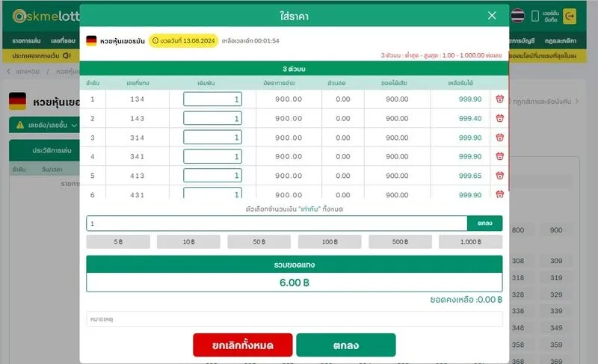Select number 339 in background grid
Screen dimensions: 598x364
tap(556, 311)
